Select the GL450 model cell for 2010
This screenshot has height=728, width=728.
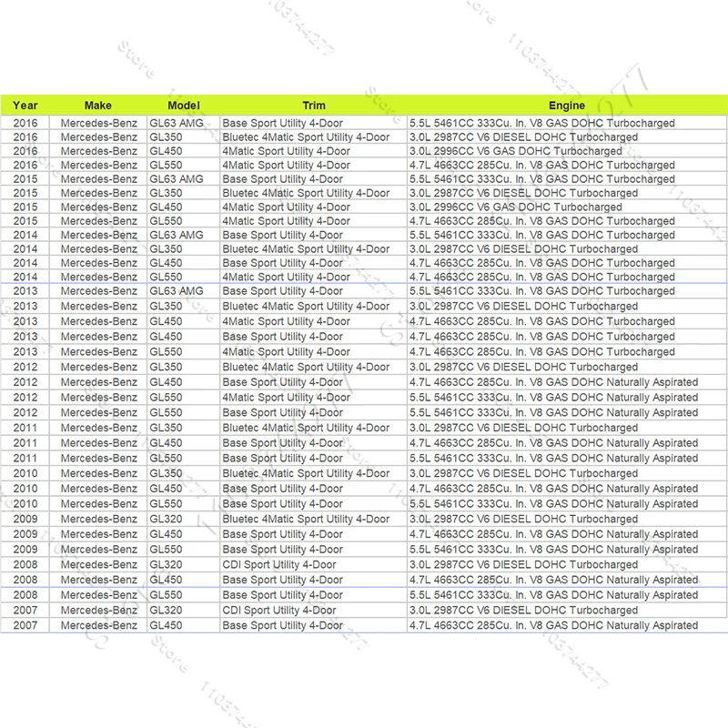tap(184, 489)
